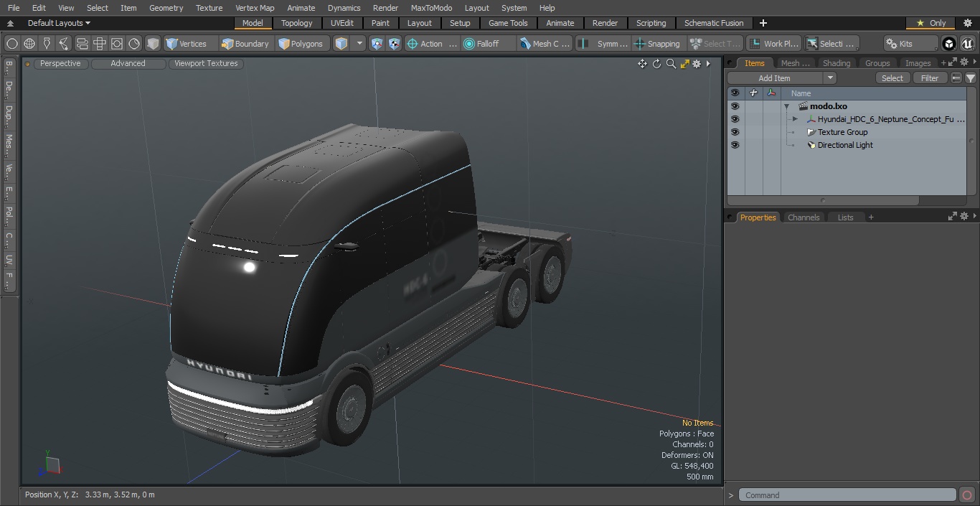Open the Vertex Map menu
The image size is (980, 506).
(255, 8)
